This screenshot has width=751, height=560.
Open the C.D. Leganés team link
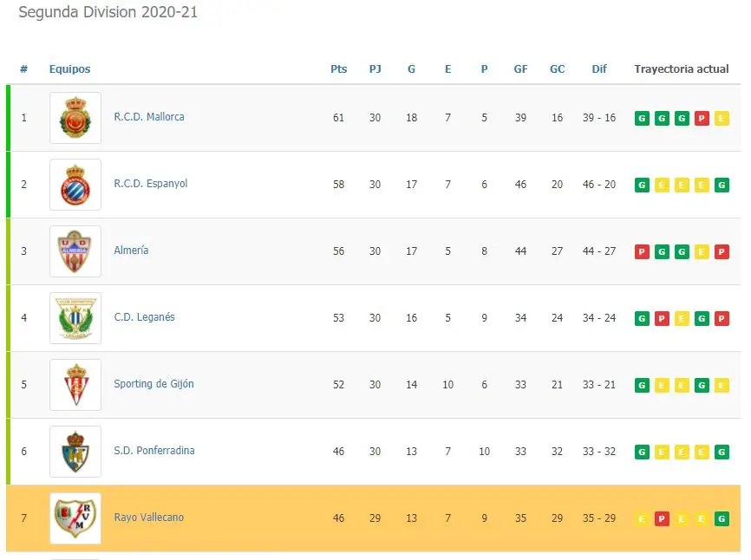pyautogui.click(x=144, y=317)
